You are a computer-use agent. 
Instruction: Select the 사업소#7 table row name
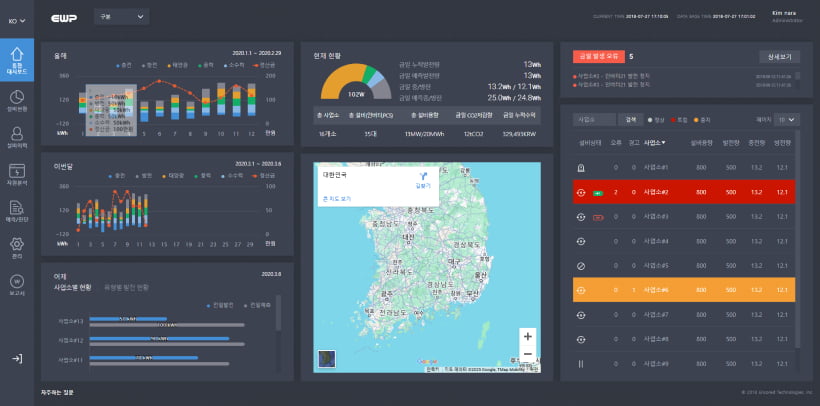tap(656, 315)
